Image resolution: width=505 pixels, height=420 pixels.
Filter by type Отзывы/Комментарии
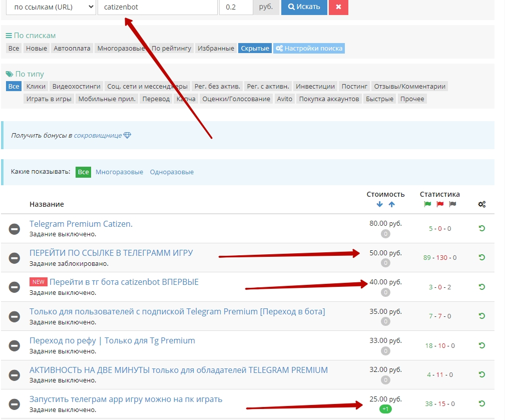tap(410, 86)
